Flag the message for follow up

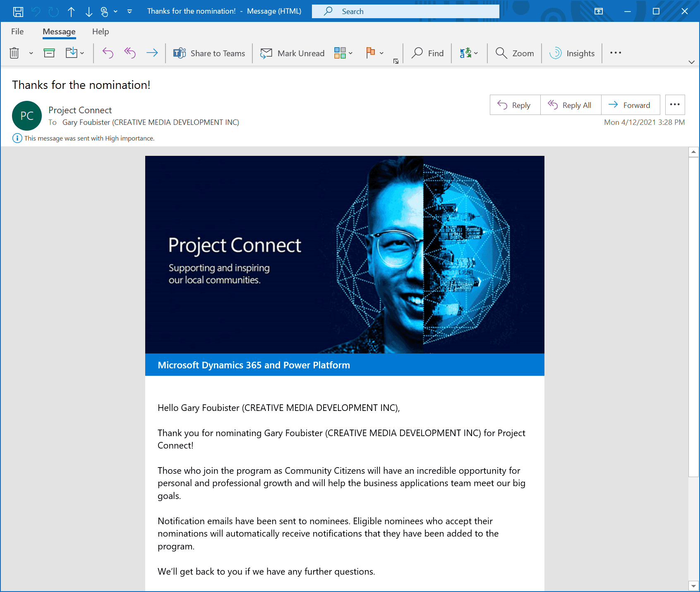point(370,53)
